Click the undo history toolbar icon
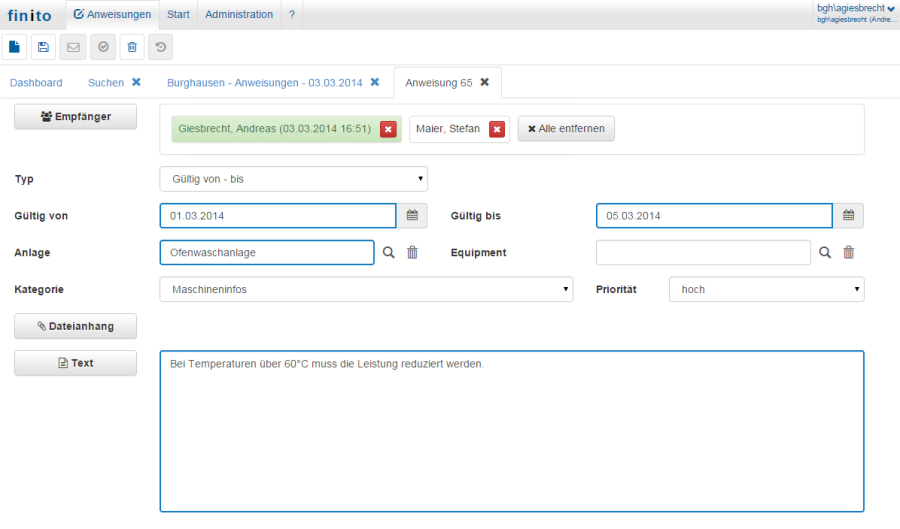Image resolution: width=900 pixels, height=529 pixels. (x=160, y=46)
